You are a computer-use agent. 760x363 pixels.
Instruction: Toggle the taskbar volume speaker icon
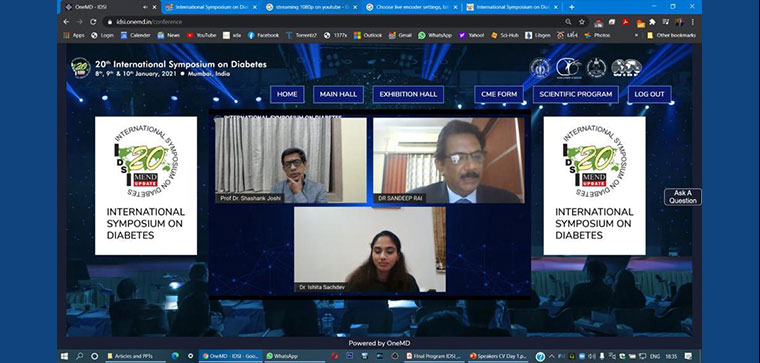[x=592, y=356]
